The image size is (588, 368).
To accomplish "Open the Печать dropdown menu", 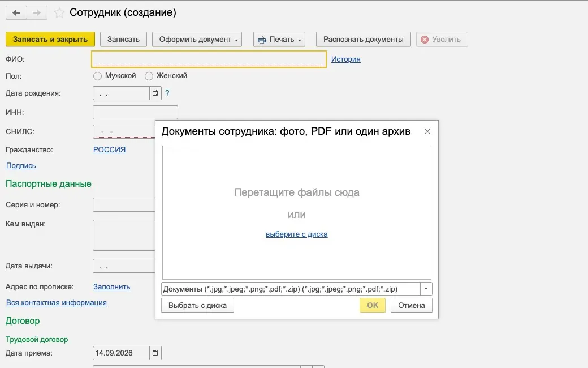I will click(279, 40).
